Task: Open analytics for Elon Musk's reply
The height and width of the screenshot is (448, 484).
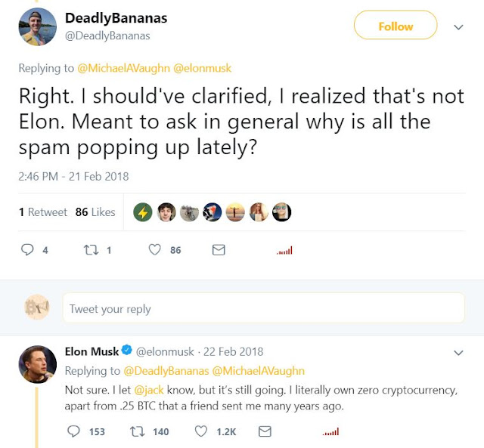Action: 330,432
